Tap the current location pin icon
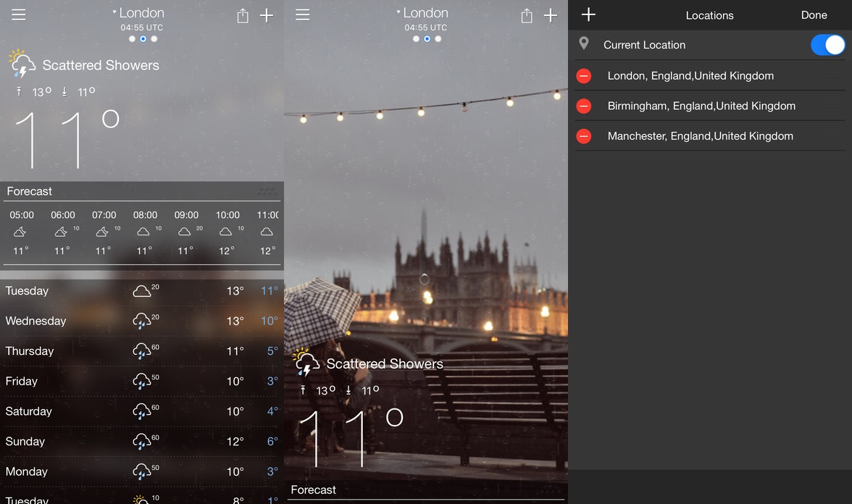This screenshot has width=852, height=504. [585, 44]
